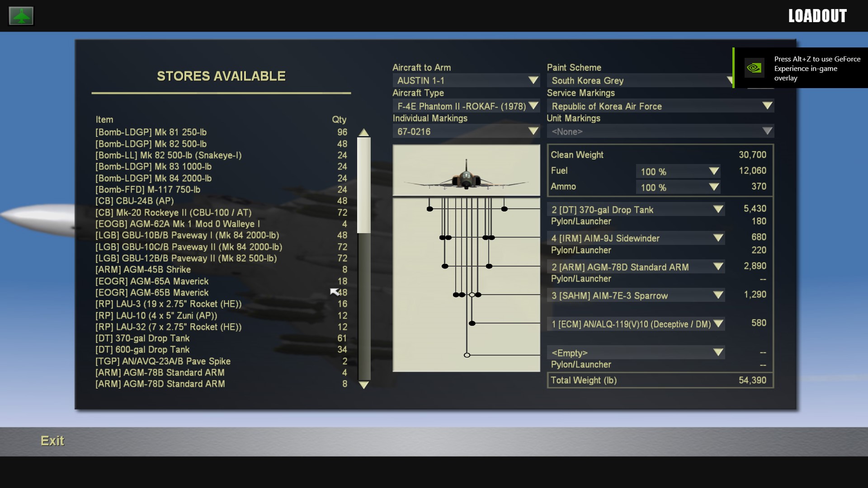Viewport: 868px width, 488px height.
Task: Select AGM-62A Walleye I row
Action: click(x=222, y=224)
